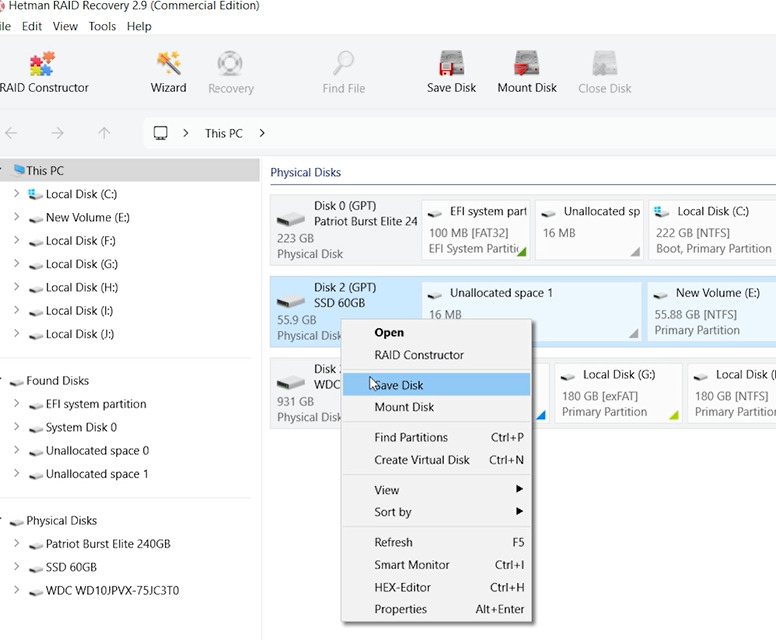Click This PC in breadcrumb path

[224, 133]
